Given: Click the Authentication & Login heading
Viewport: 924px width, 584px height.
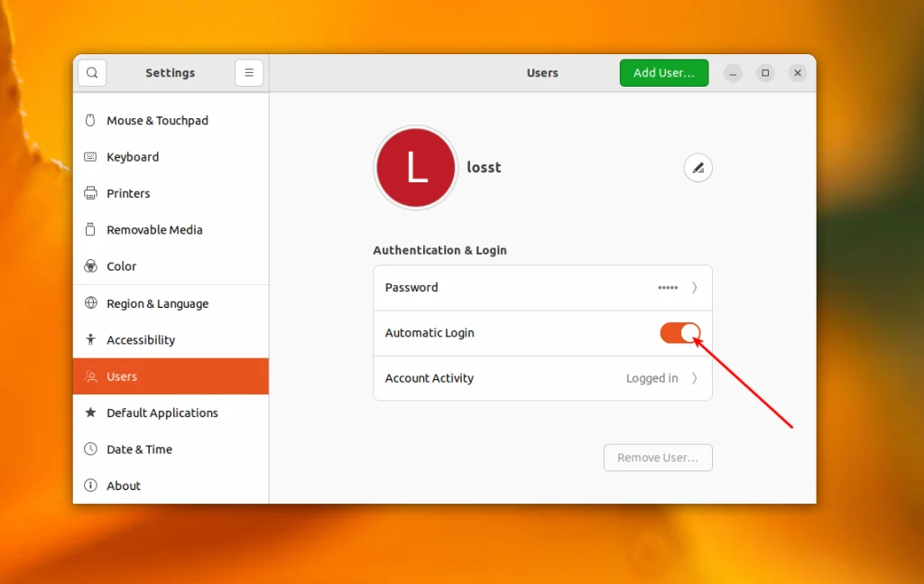Looking at the screenshot, I should click(x=439, y=250).
